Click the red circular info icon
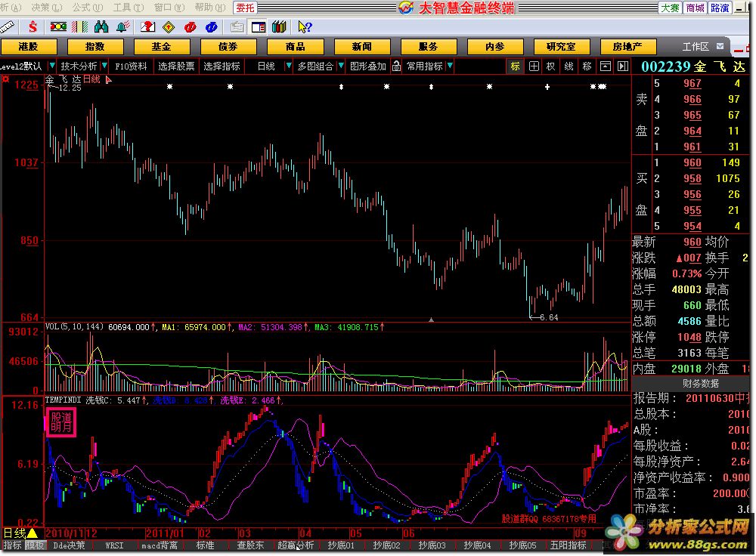 [x=190, y=27]
